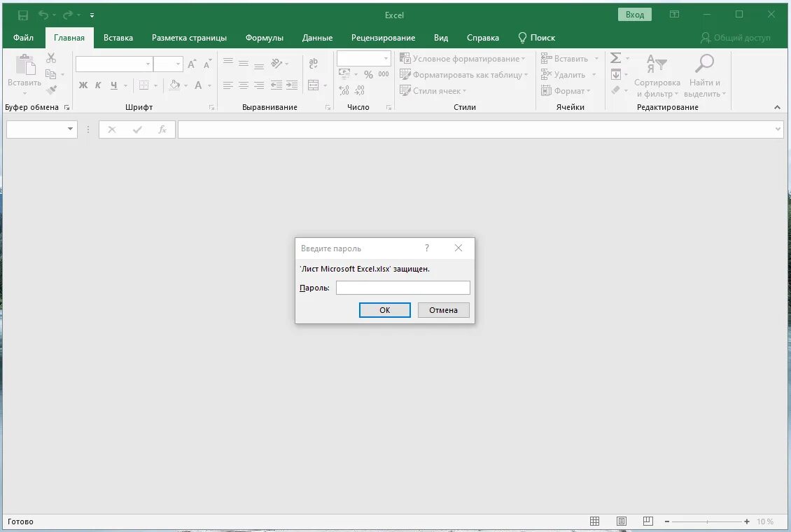The height and width of the screenshot is (532, 791).
Task: Toggle Underline (Ч) formatting
Action: pos(114,85)
